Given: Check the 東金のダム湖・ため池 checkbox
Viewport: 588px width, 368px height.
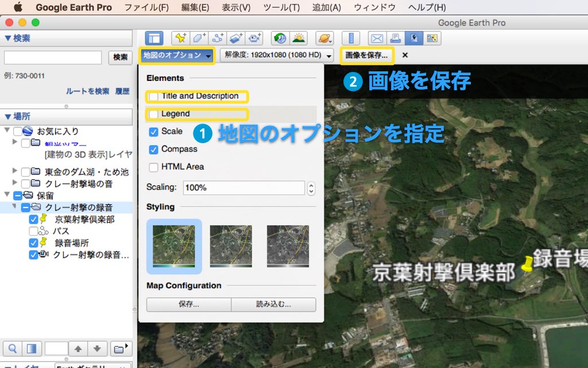Looking at the screenshot, I should point(25,172).
